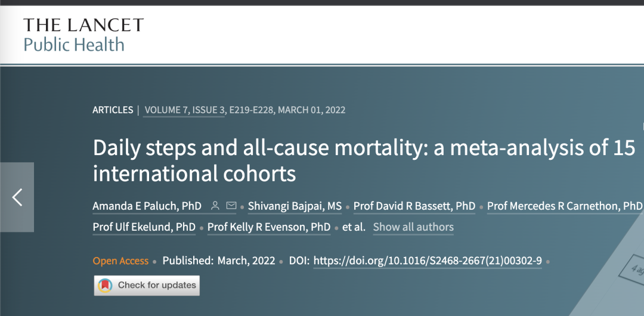
Task: Expand the Show all authors list
Action: tap(413, 227)
